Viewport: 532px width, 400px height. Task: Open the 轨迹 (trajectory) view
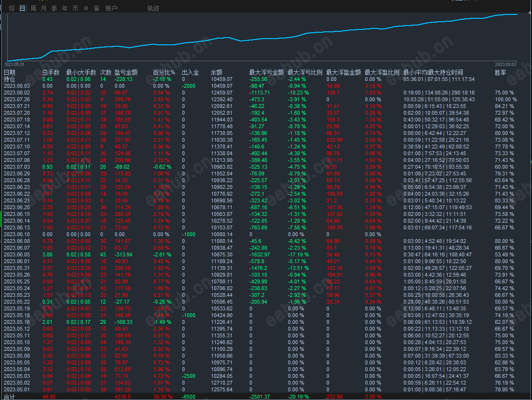click(x=153, y=8)
